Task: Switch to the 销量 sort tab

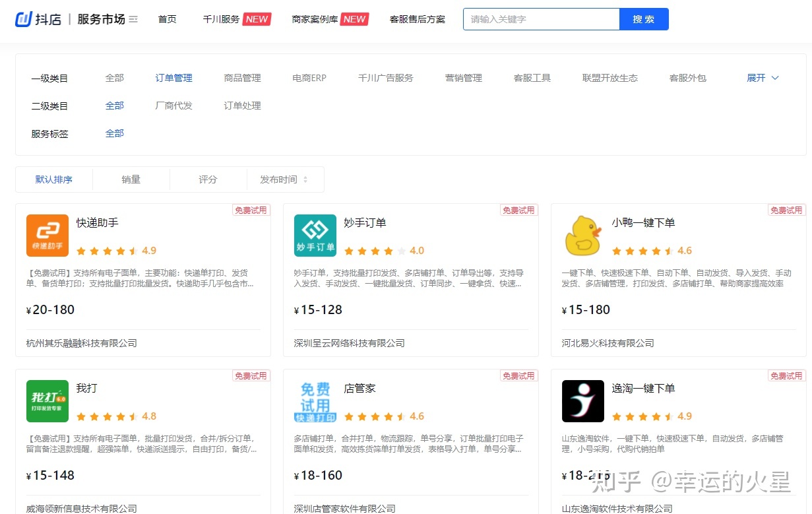Action: pyautogui.click(x=131, y=179)
